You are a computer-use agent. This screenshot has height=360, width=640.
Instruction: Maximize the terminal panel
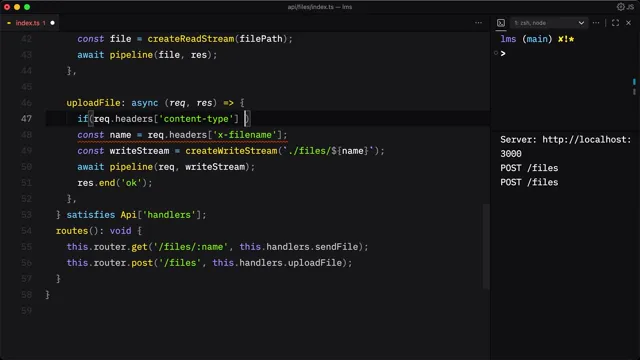[615, 23]
